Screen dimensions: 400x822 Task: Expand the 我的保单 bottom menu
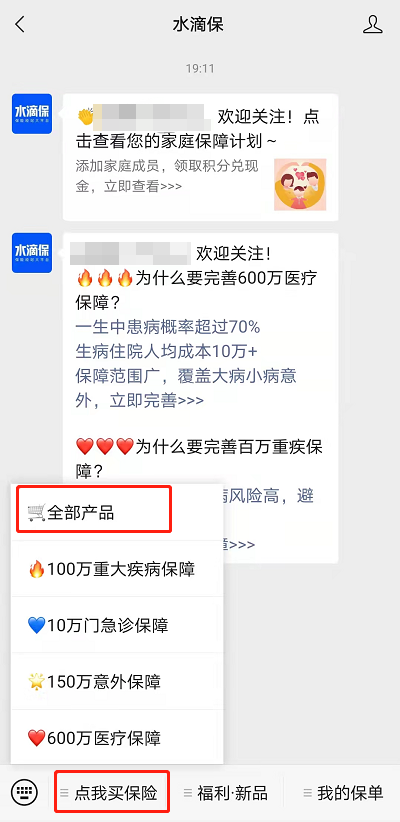pyautogui.click(x=343, y=793)
